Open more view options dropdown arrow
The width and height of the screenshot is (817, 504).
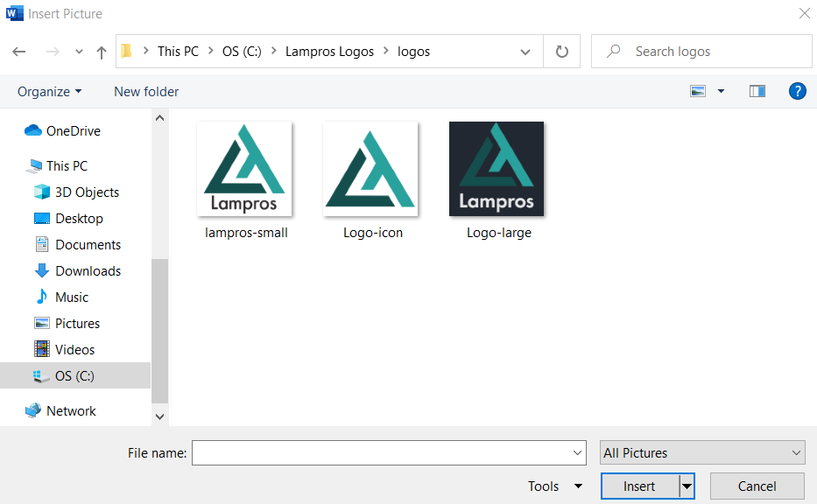722,91
